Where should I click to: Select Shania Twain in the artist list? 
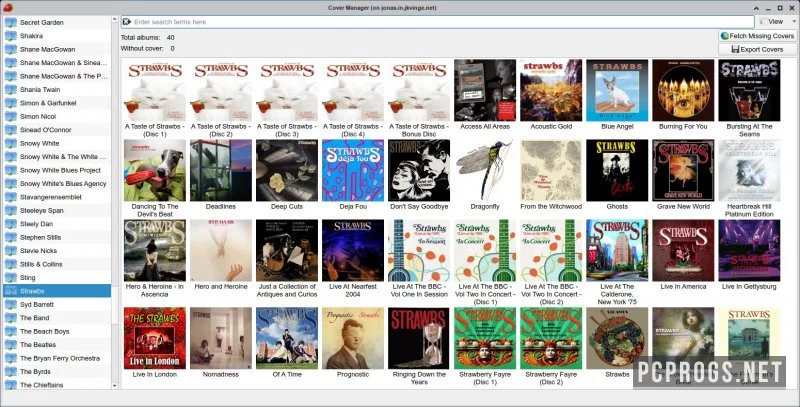point(57,90)
